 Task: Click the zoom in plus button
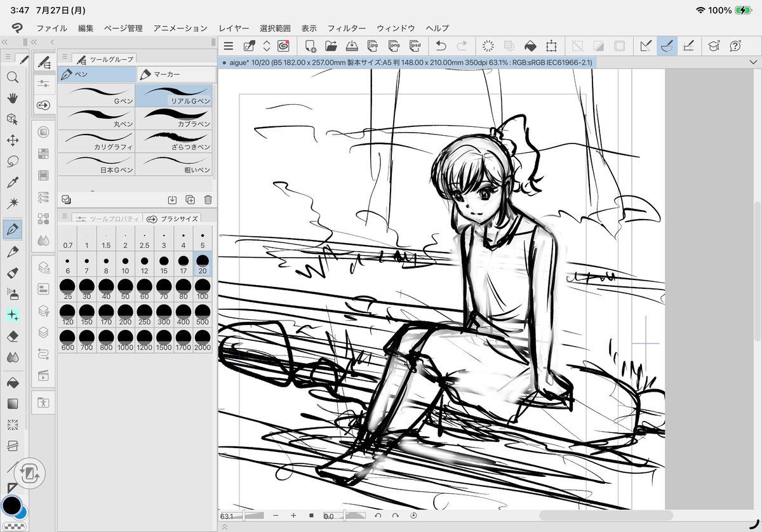[x=293, y=515]
